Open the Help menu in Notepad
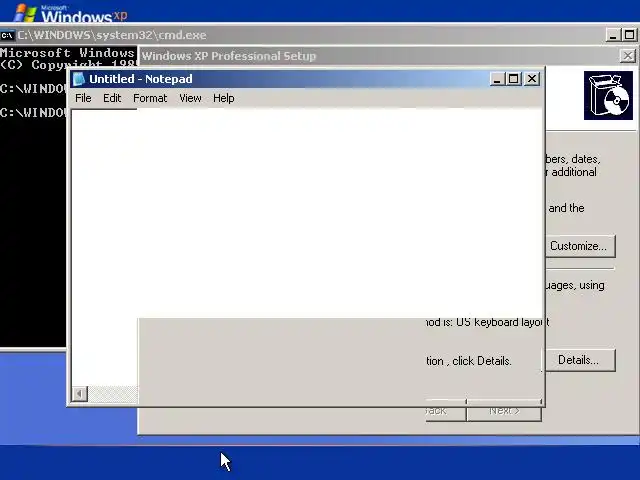 [x=224, y=98]
